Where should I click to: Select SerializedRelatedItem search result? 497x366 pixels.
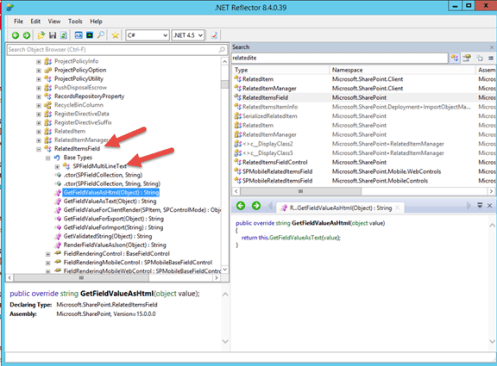pos(270,116)
